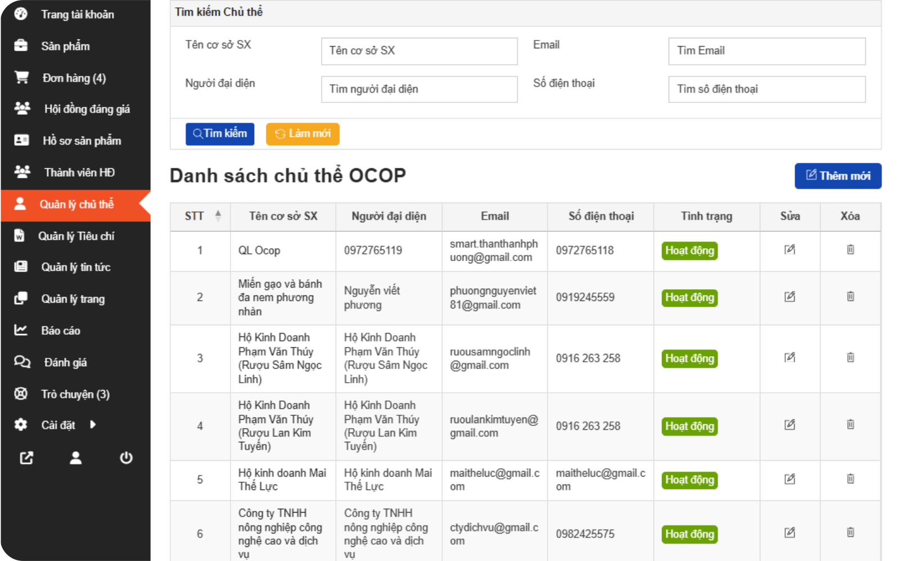Click the STT column sort arrow

click(x=218, y=214)
